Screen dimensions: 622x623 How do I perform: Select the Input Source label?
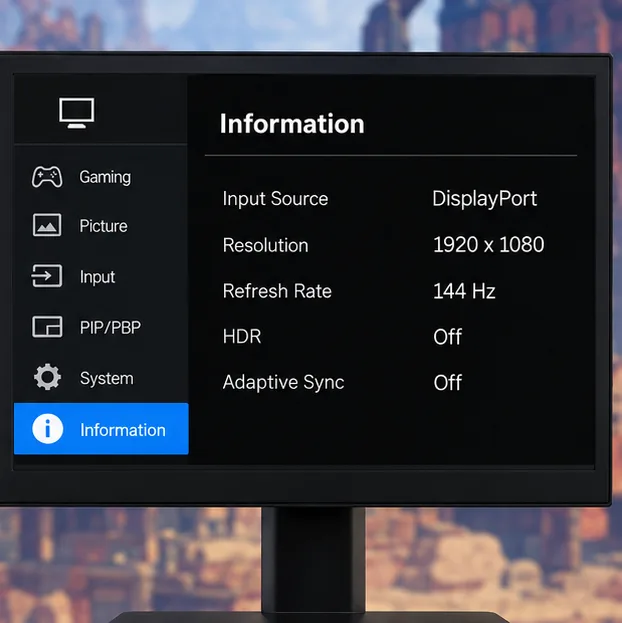click(x=275, y=199)
